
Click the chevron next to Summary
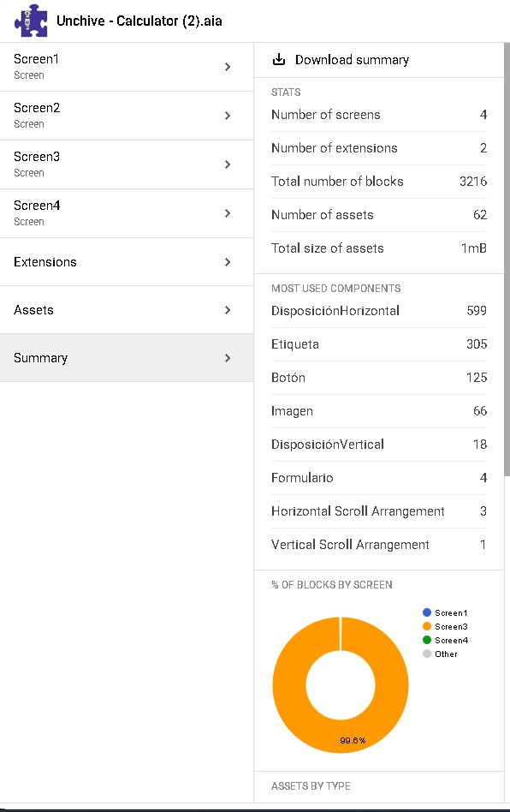click(x=228, y=358)
